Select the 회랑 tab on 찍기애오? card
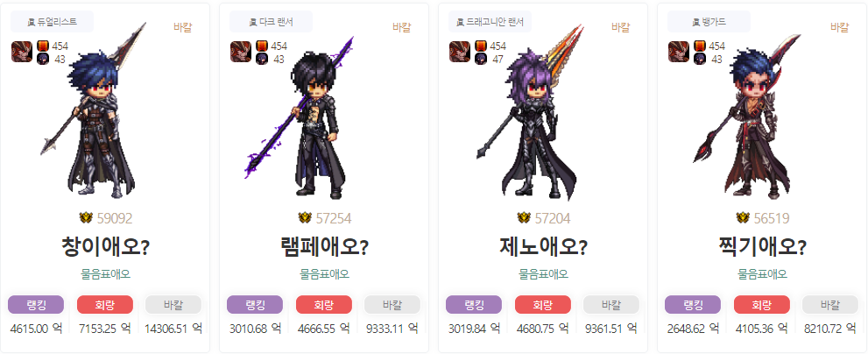 pos(762,305)
